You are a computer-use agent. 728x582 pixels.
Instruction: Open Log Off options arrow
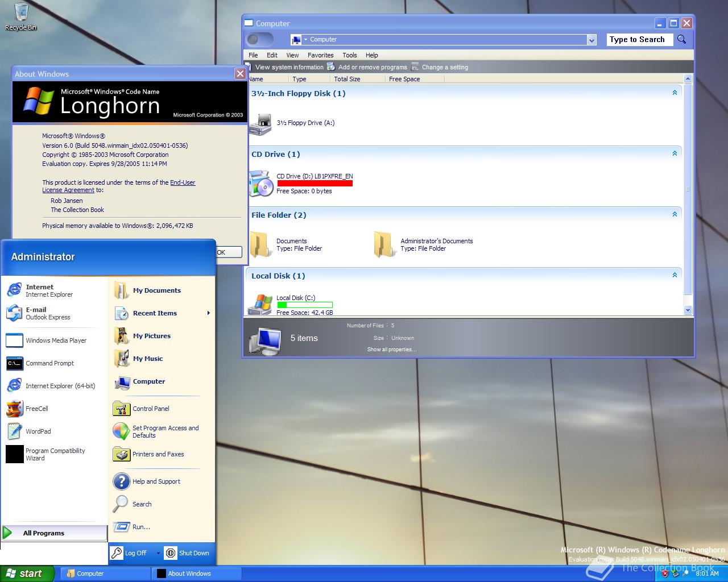(158, 553)
